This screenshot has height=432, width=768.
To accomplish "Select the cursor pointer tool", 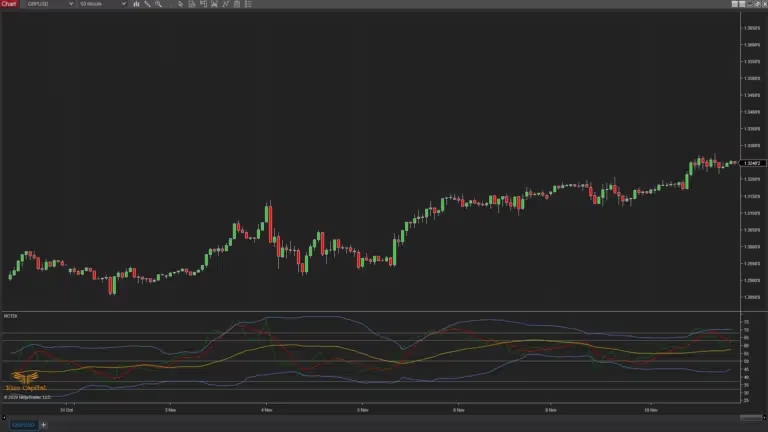I will 179,4.
